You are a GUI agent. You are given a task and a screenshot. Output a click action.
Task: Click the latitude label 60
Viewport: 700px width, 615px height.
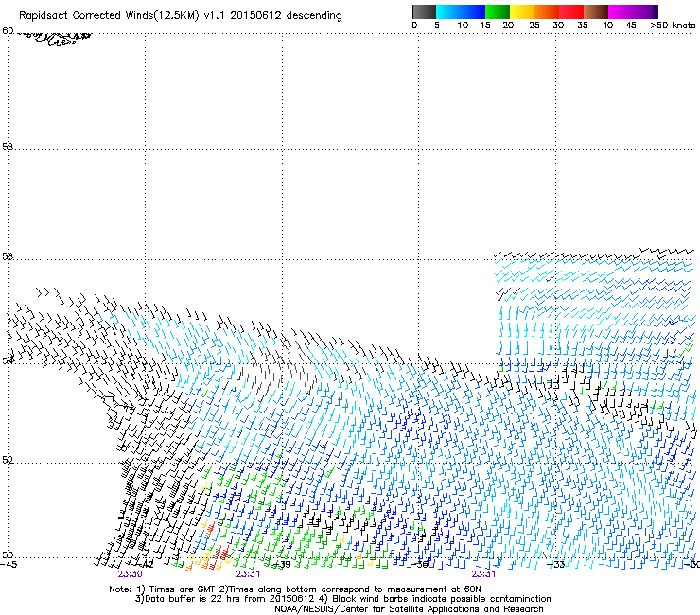(x=8, y=31)
